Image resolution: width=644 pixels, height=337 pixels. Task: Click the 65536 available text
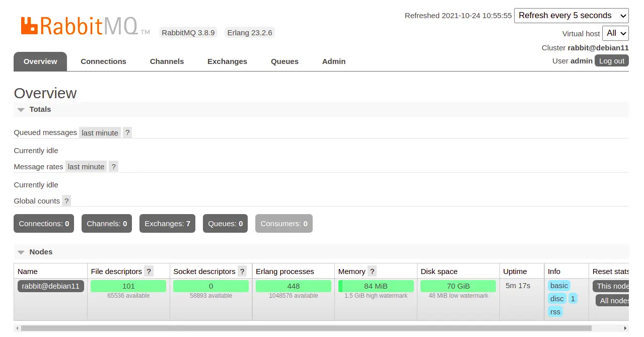pos(128,296)
